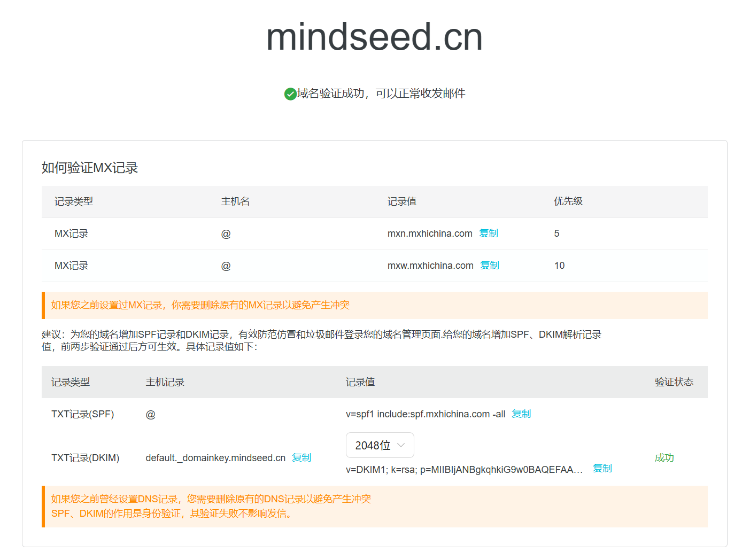Screen dimensions: 750x560
Task: Click the orange MX conflict warning banner
Action: (374, 305)
